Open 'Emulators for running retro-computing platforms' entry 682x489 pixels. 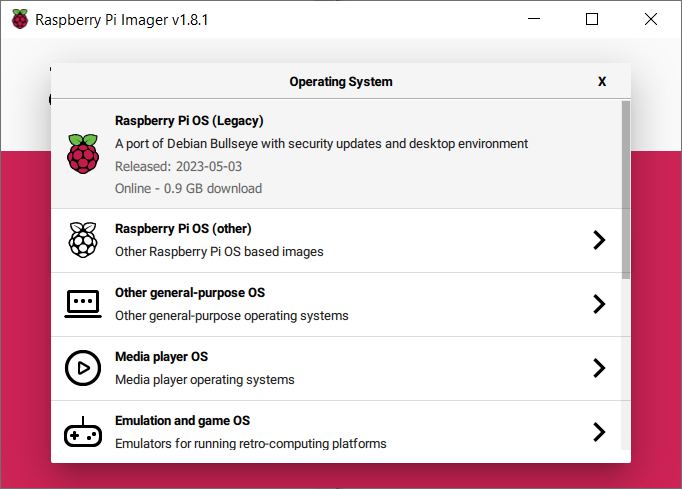(x=250, y=443)
